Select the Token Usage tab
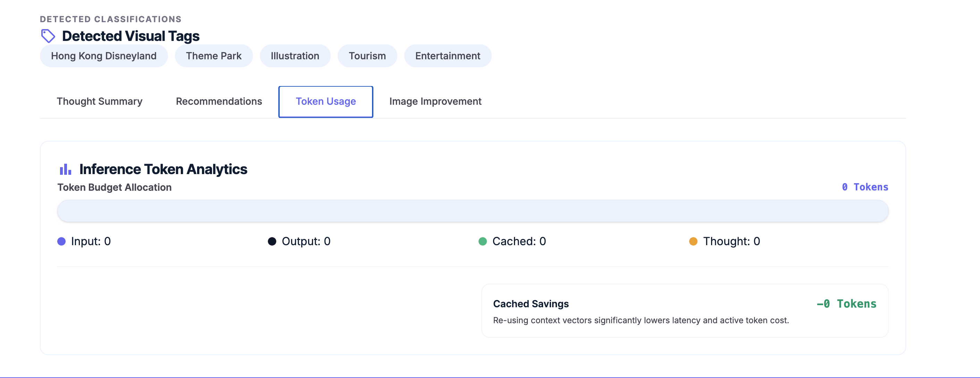Image resolution: width=980 pixels, height=378 pixels. tap(326, 102)
